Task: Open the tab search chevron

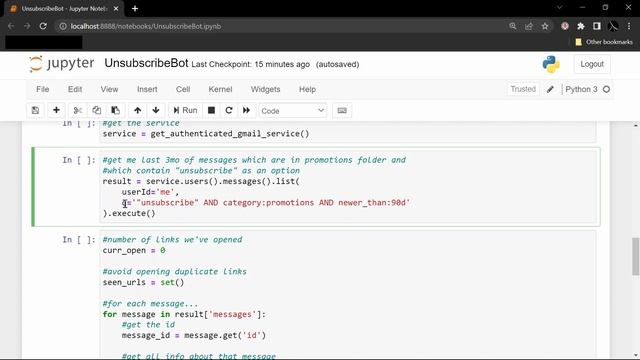Action: pos(560,7)
